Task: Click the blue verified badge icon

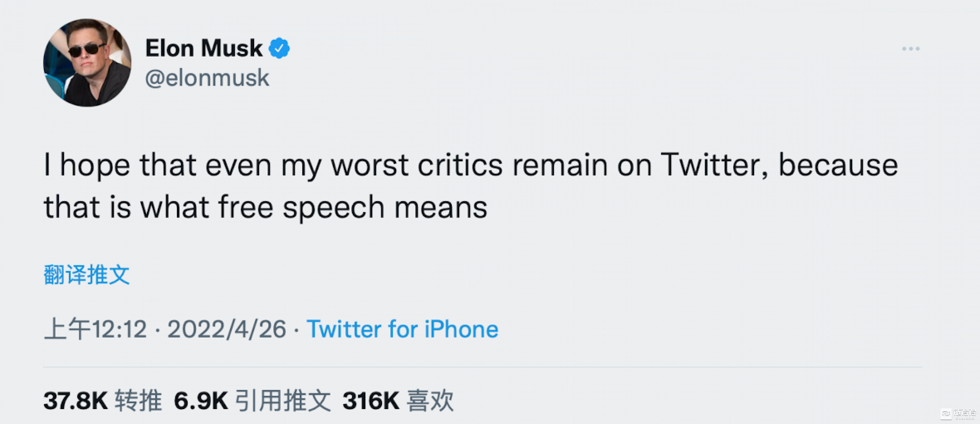Action: tap(279, 48)
